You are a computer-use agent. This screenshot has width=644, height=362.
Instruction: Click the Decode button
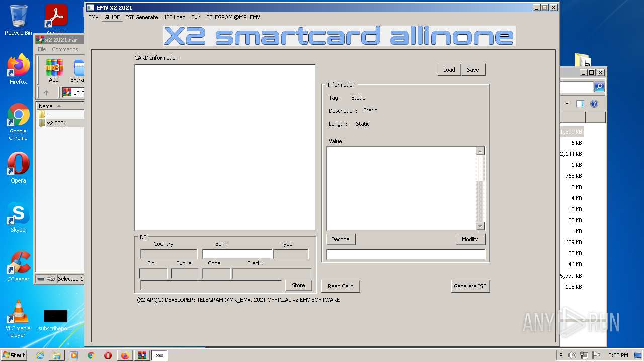(340, 239)
